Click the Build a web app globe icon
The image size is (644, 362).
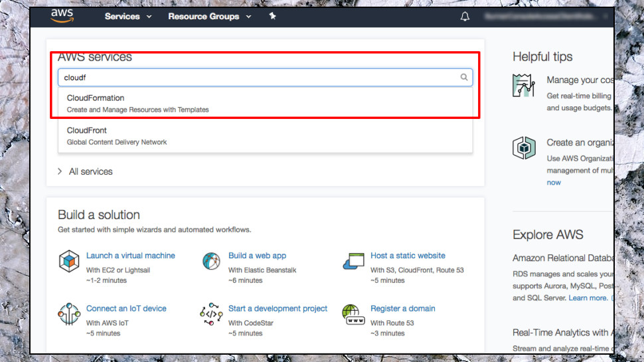(x=211, y=261)
